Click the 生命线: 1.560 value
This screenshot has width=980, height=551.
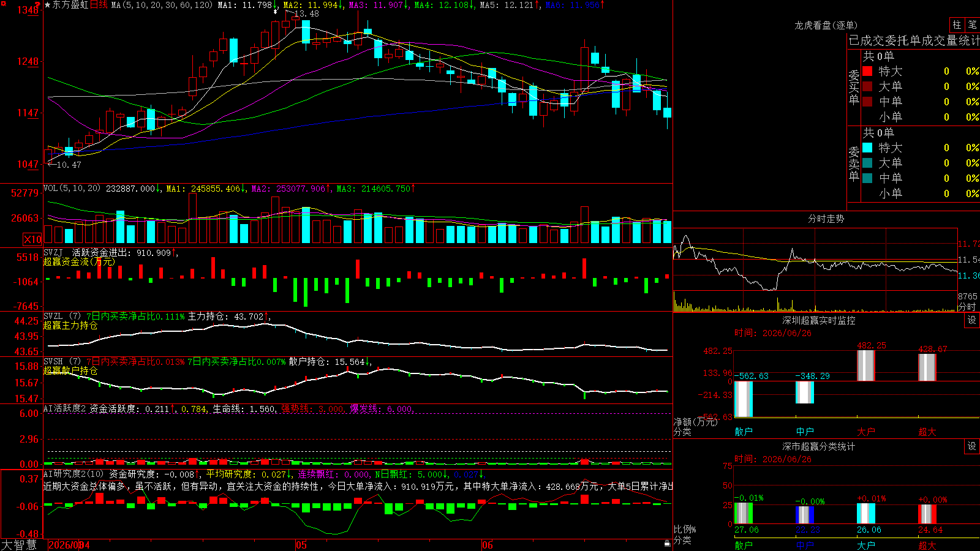pos(244,409)
